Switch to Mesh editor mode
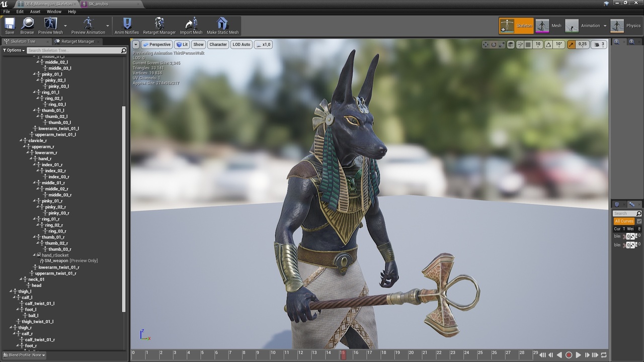The image size is (644, 362). pyautogui.click(x=548, y=26)
